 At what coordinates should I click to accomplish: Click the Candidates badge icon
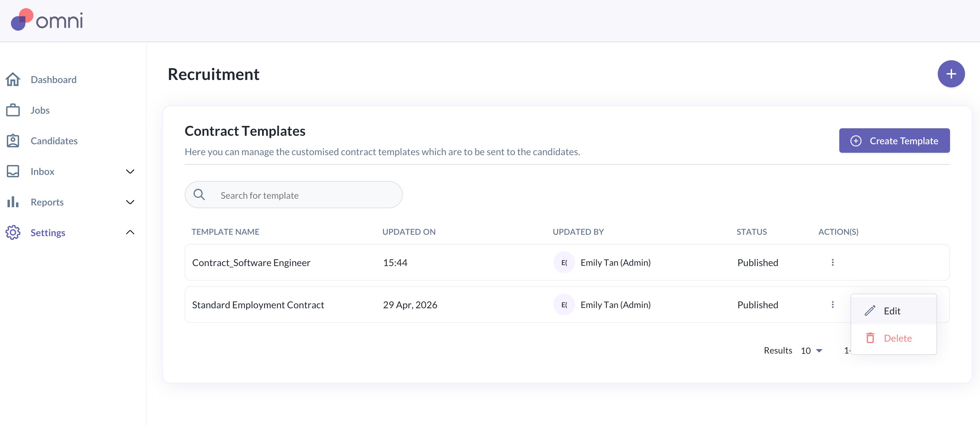[13, 141]
